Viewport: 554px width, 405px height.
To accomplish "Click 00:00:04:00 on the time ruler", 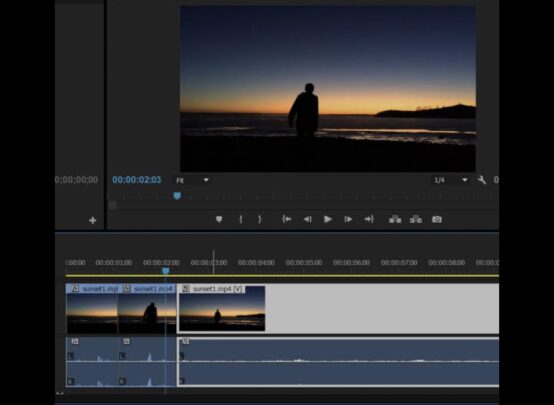I will (257, 263).
